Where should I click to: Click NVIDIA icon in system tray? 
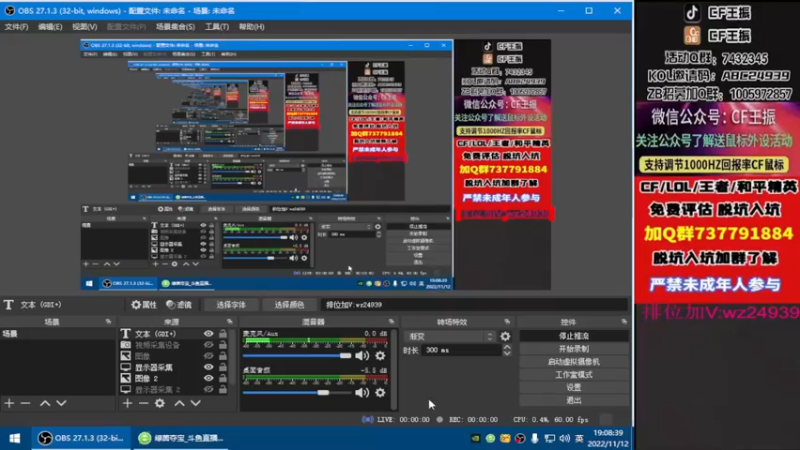475,438
